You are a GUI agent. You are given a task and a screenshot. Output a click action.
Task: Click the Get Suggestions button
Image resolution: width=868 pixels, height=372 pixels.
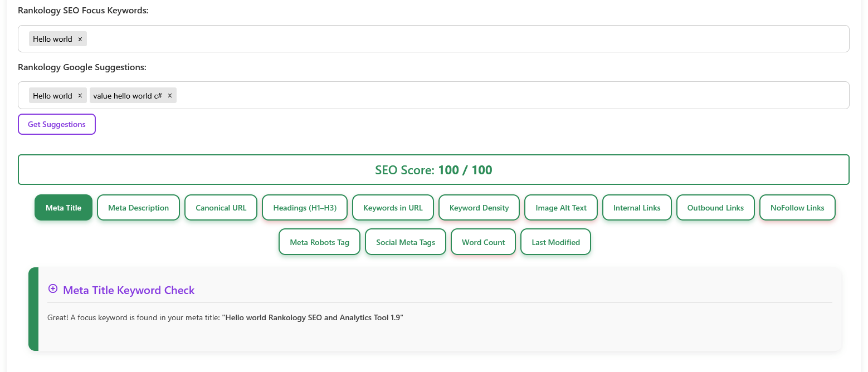point(57,124)
